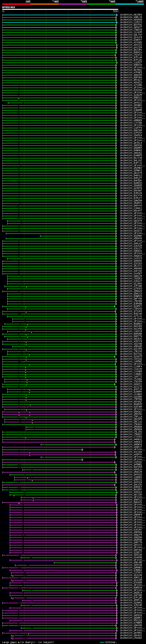Select label UniRef100_Q8H2U5
This screenshot has width=146, height=644.
coord(131,75)
